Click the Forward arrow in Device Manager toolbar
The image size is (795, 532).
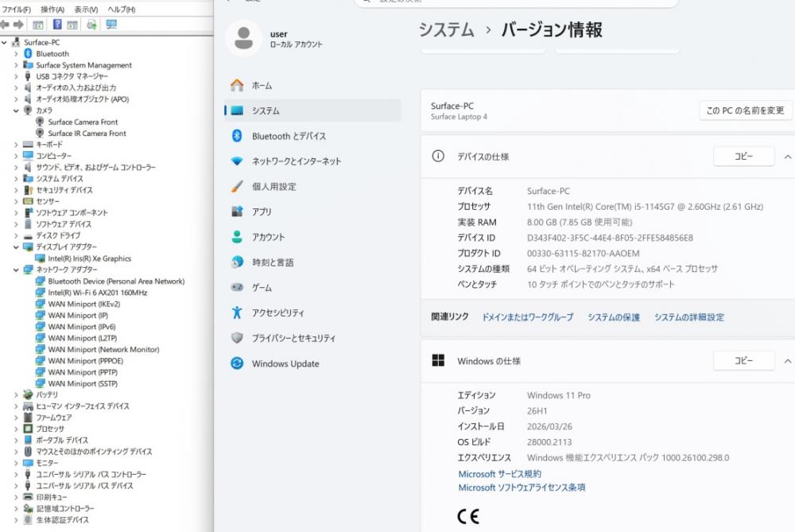tap(19, 25)
